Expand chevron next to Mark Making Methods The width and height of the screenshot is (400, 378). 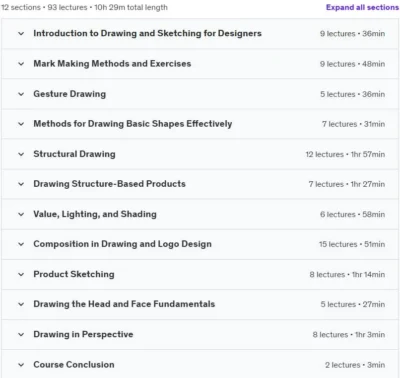(x=21, y=64)
